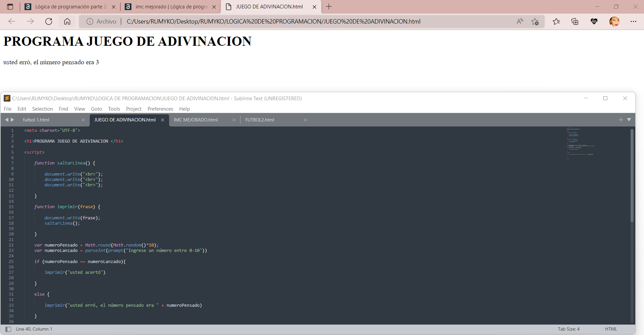Click the tab scroll right arrow in Sublime

tap(12, 120)
